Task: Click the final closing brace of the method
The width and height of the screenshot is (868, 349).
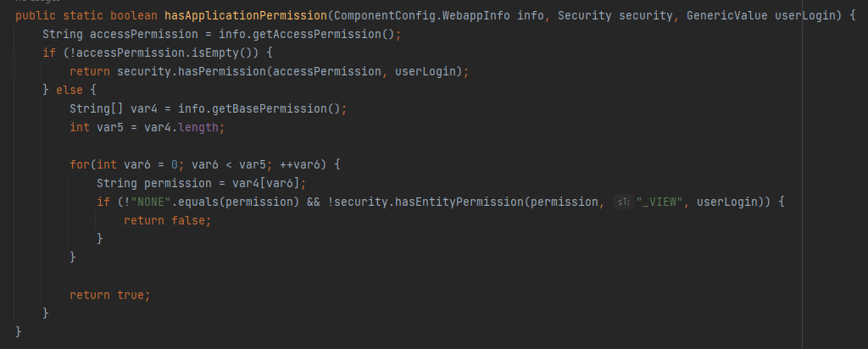Action: 19,332
